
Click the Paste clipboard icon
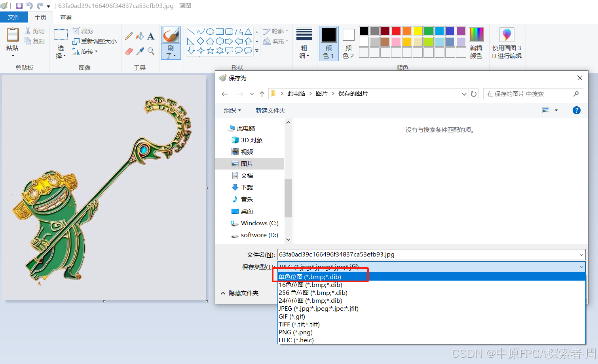pos(12,35)
